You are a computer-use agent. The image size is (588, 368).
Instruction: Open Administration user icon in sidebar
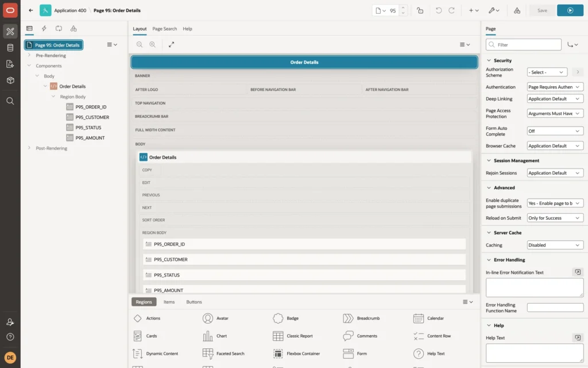pos(10,322)
